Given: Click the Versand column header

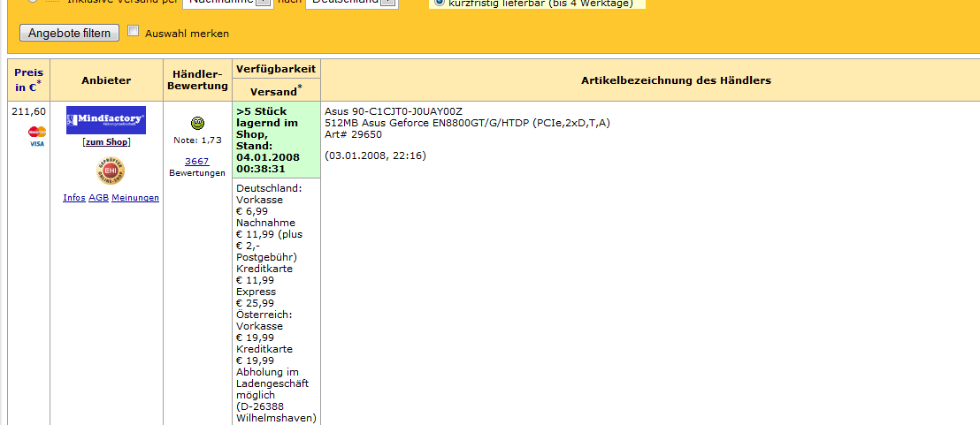Looking at the screenshot, I should [276, 90].
